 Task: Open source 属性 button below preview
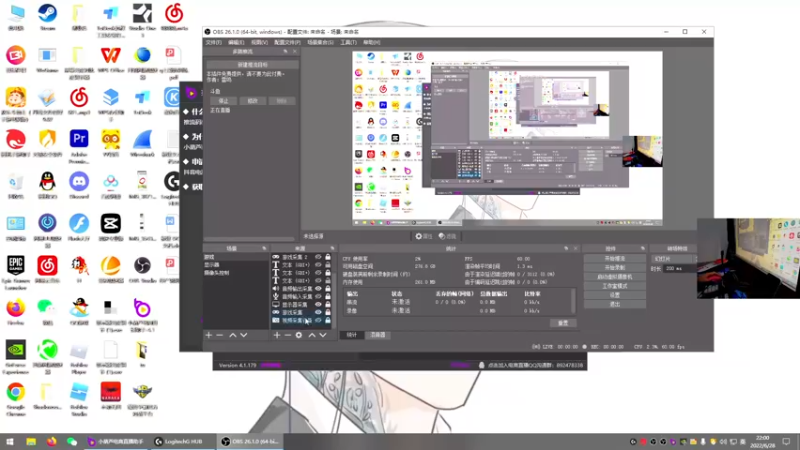click(x=423, y=236)
